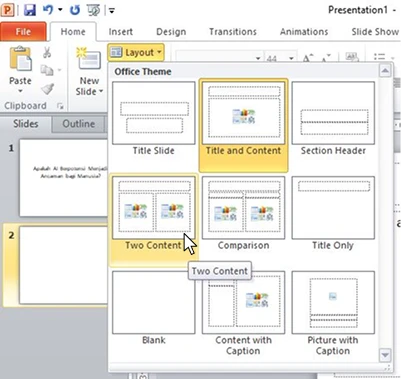Choose the Title and Content layout

point(243,125)
